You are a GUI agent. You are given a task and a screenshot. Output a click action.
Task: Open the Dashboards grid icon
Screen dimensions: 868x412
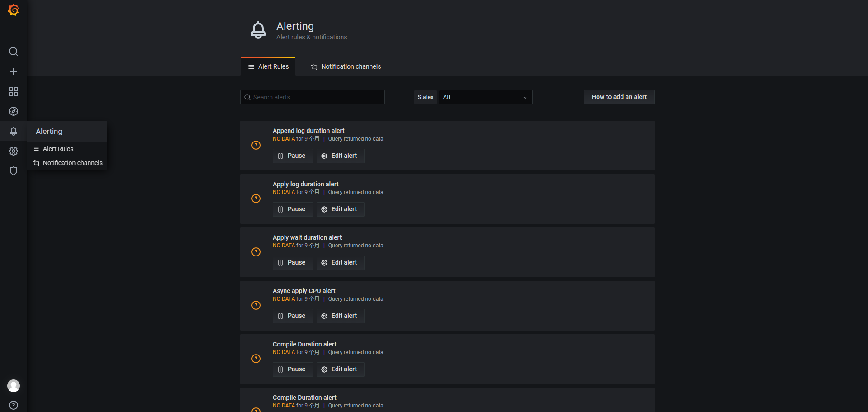click(x=14, y=91)
